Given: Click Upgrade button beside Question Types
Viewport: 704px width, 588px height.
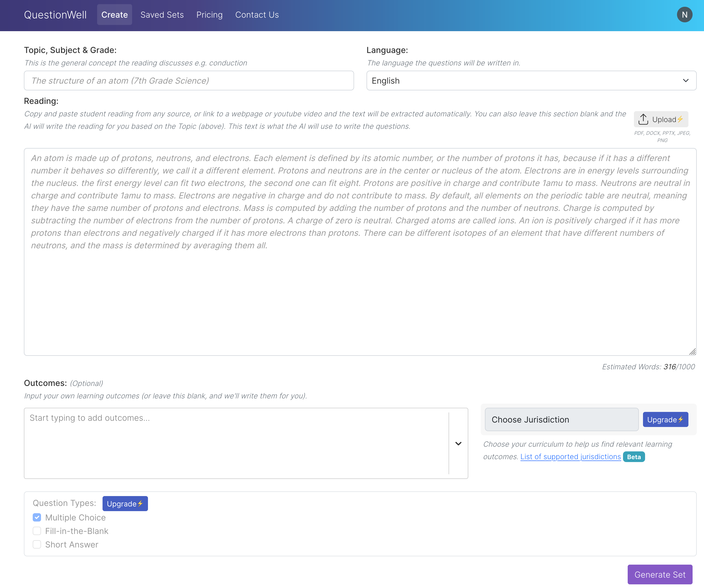Looking at the screenshot, I should coord(125,504).
